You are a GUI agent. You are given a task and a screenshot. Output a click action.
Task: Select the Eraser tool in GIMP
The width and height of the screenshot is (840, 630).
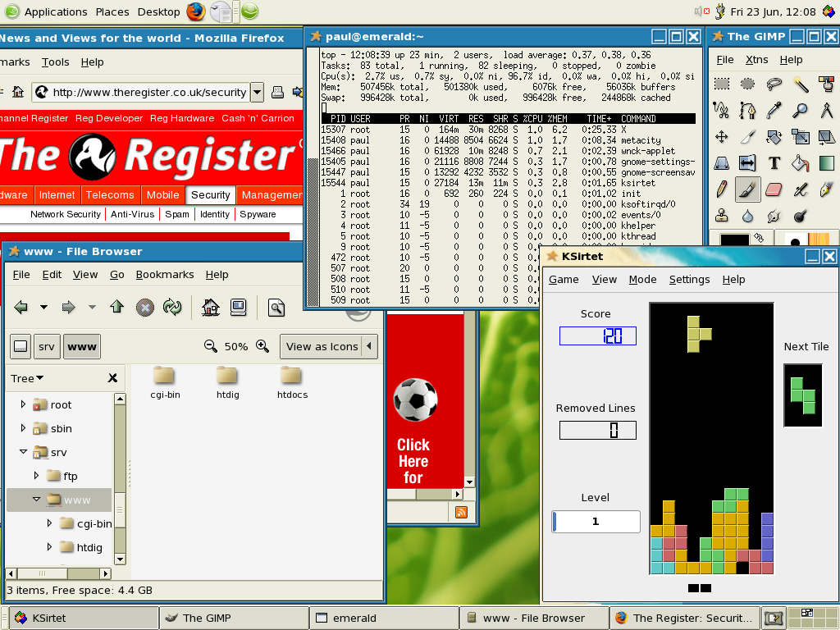tap(774, 189)
